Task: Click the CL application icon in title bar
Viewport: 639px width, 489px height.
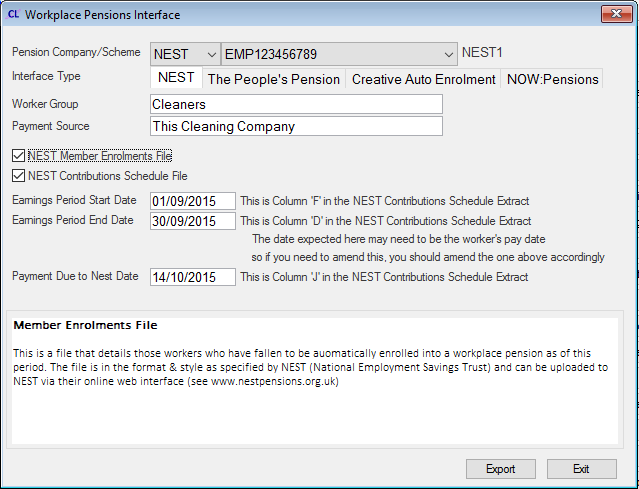Action: click(x=12, y=15)
